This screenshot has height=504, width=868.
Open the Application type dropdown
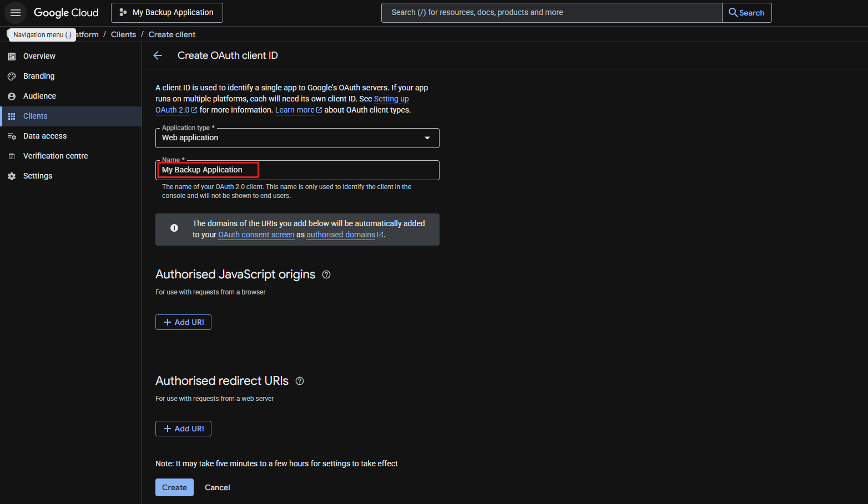click(297, 138)
